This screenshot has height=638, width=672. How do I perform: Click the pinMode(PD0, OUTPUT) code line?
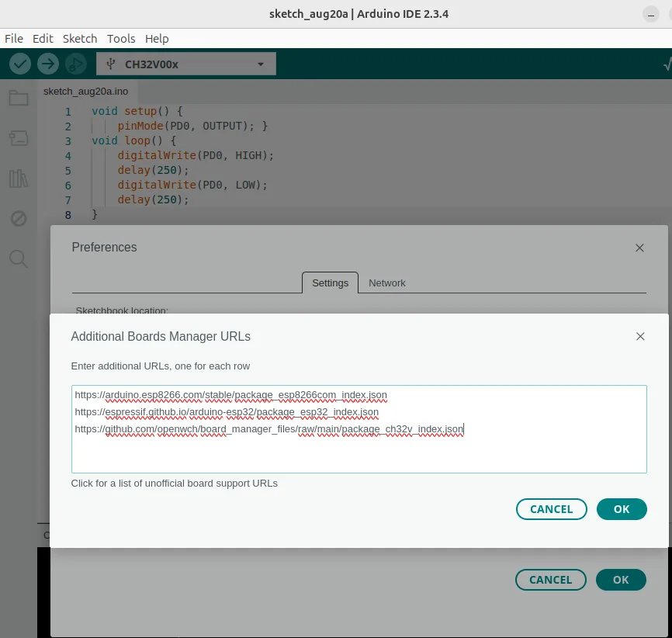tap(193, 126)
